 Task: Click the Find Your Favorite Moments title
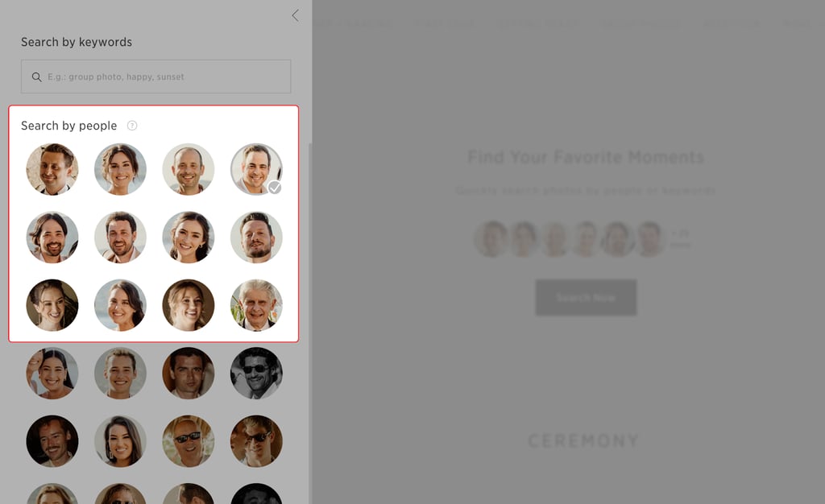coord(586,157)
